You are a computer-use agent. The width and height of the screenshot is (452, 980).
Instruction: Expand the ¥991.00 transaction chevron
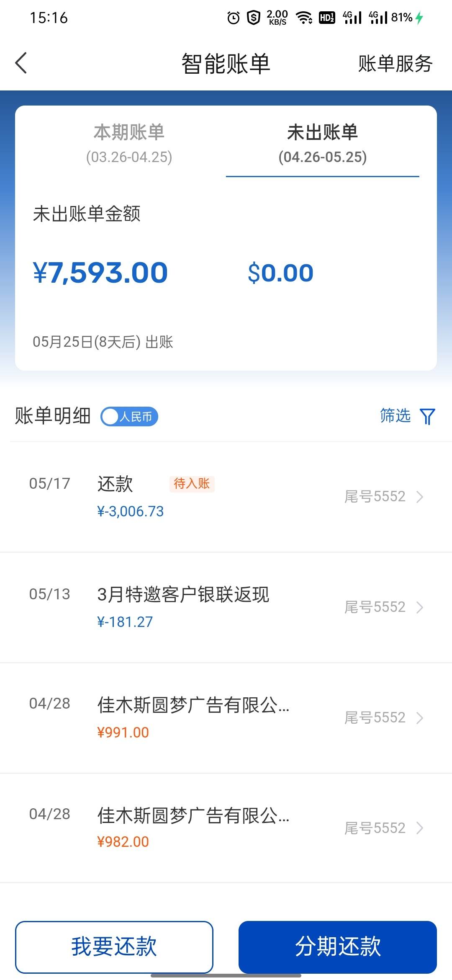420,718
